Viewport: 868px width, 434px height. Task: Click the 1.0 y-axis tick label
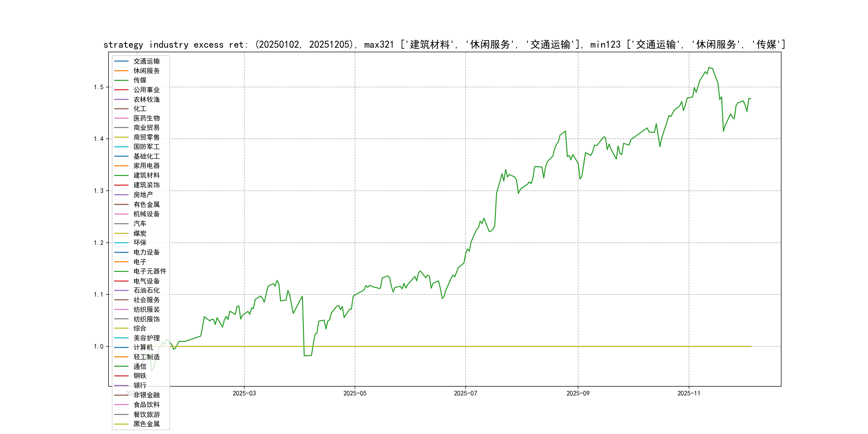click(99, 346)
